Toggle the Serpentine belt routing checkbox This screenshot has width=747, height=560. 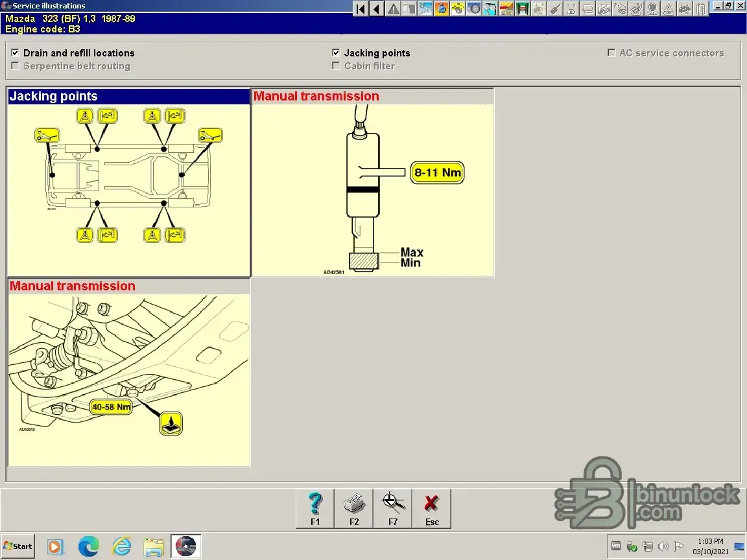[15, 65]
